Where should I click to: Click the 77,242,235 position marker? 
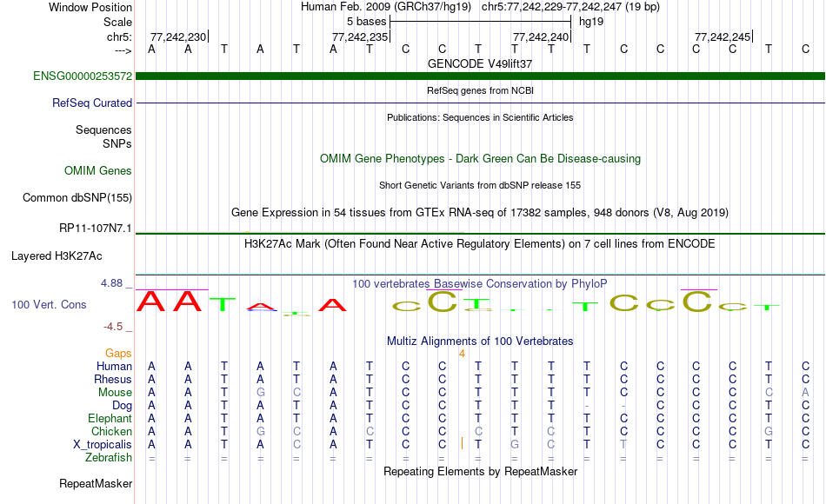coord(360,36)
